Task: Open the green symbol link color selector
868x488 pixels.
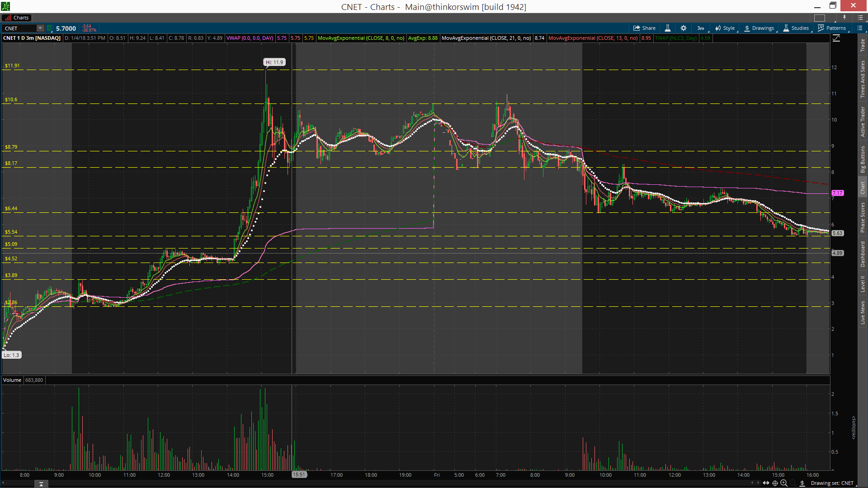Action: point(49,28)
